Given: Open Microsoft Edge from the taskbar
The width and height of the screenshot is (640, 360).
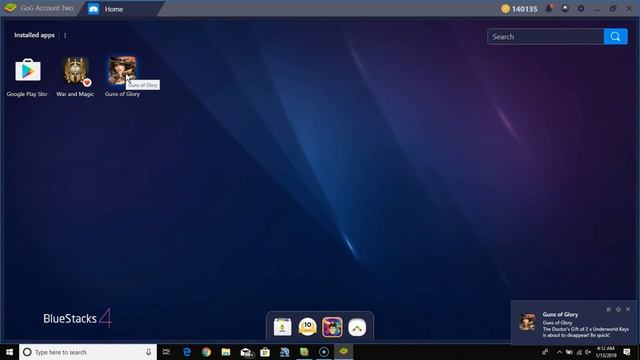Looking at the screenshot, I should (187, 352).
